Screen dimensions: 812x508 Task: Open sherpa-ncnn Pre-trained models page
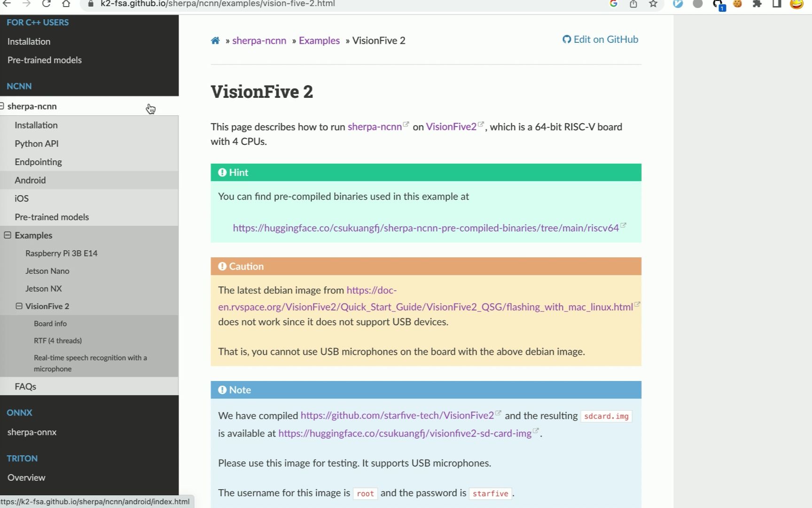[x=52, y=217]
